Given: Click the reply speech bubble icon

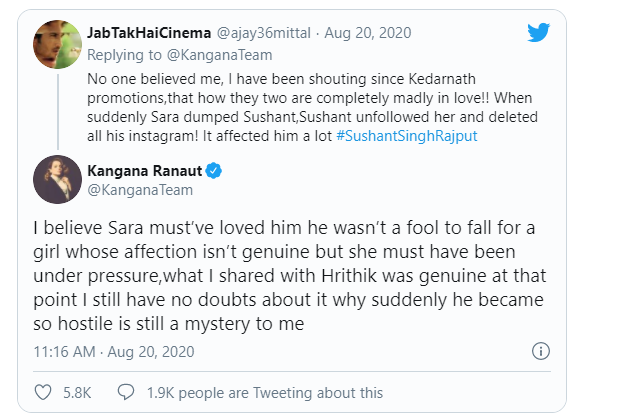Looking at the screenshot, I should click(x=126, y=392).
